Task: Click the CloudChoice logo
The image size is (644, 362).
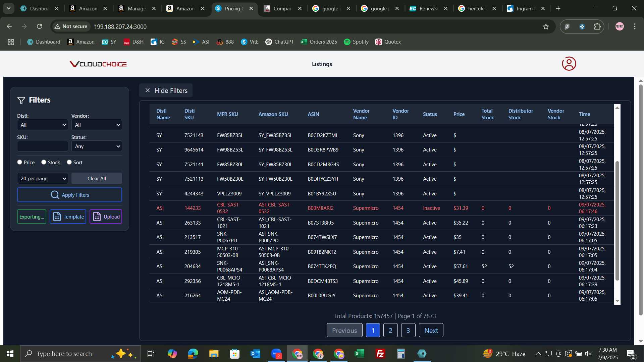Action: (x=98, y=64)
